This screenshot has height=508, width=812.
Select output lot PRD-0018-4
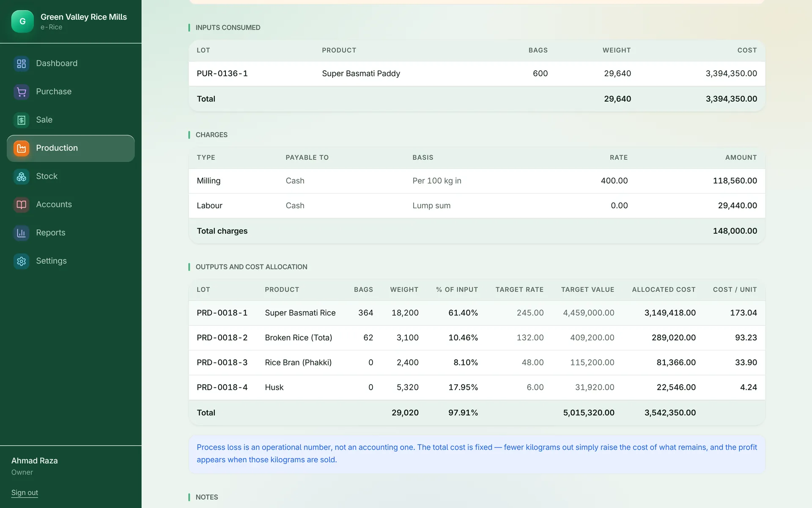pos(222,387)
